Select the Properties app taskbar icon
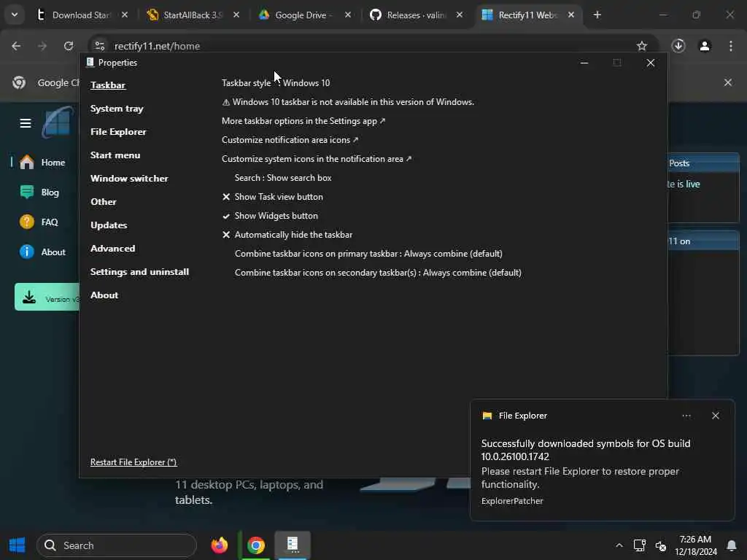 click(x=293, y=544)
